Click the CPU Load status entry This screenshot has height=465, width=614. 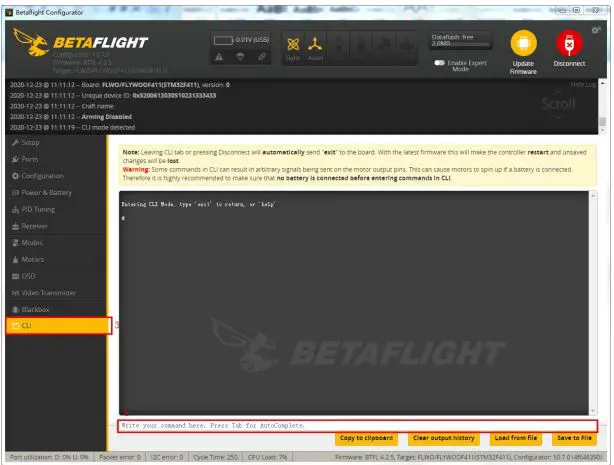click(267, 457)
